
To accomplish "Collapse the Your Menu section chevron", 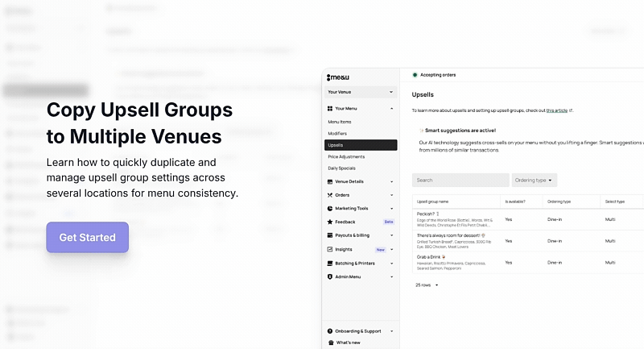I will [391, 109].
